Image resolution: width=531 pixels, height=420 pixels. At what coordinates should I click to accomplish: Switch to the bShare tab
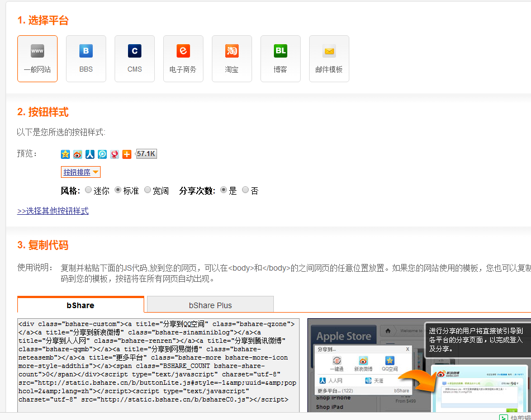click(x=80, y=305)
